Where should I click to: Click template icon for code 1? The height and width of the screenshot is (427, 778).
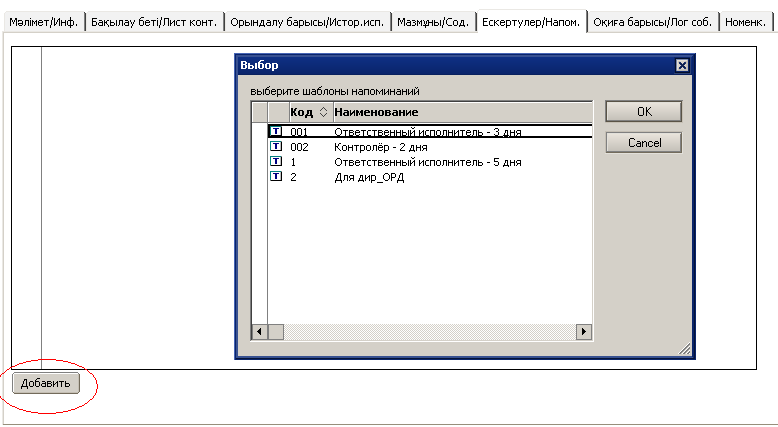276,161
